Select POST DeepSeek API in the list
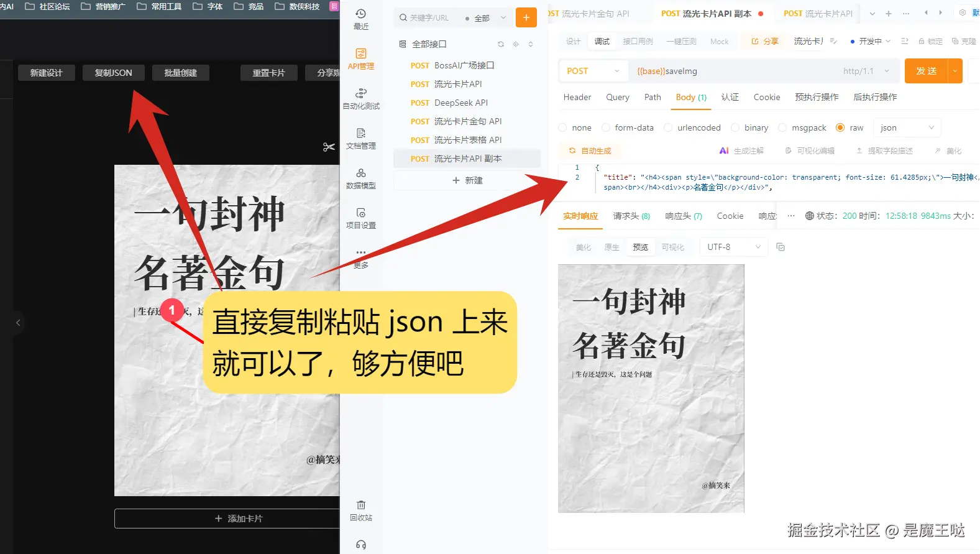The height and width of the screenshot is (554, 980). point(467,103)
